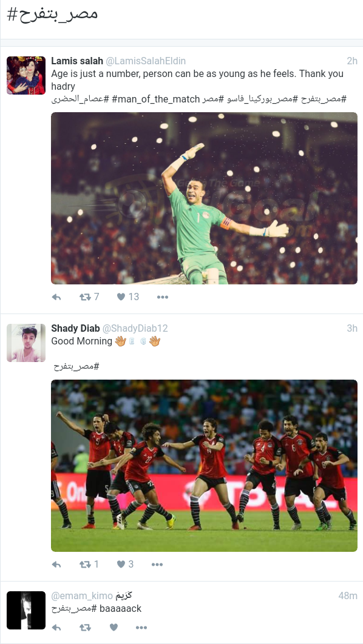Open emam_kimo's black avatar image
363x644 pixels.
tap(26, 610)
